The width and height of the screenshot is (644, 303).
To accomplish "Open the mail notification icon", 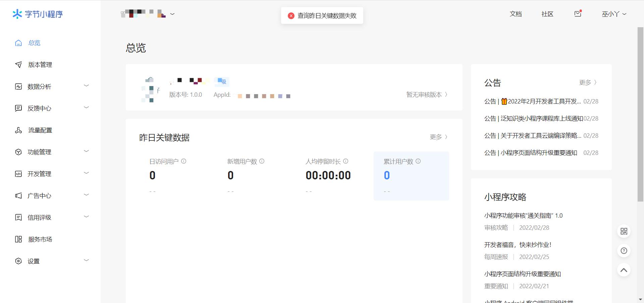I will tap(578, 14).
